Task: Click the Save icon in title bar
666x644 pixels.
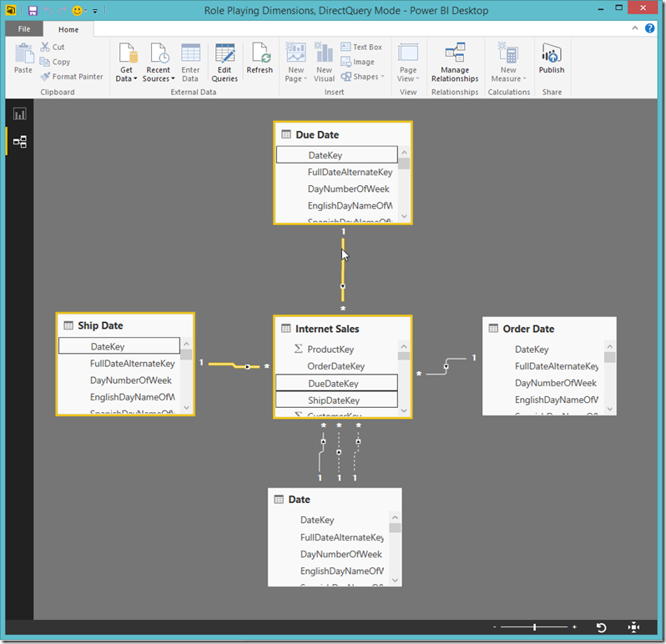Action: coord(33,10)
